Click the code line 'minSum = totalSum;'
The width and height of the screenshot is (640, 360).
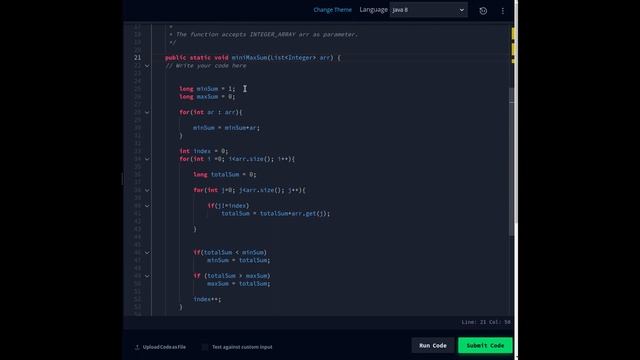[239, 260]
